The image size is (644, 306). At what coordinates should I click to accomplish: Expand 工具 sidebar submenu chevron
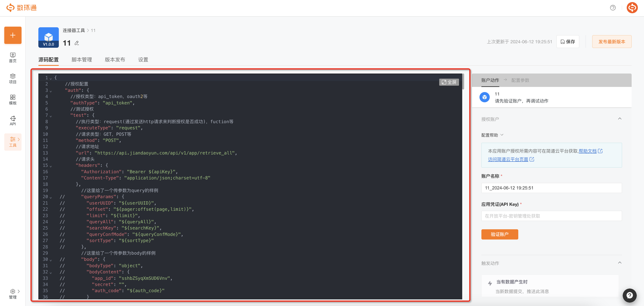pos(19,139)
